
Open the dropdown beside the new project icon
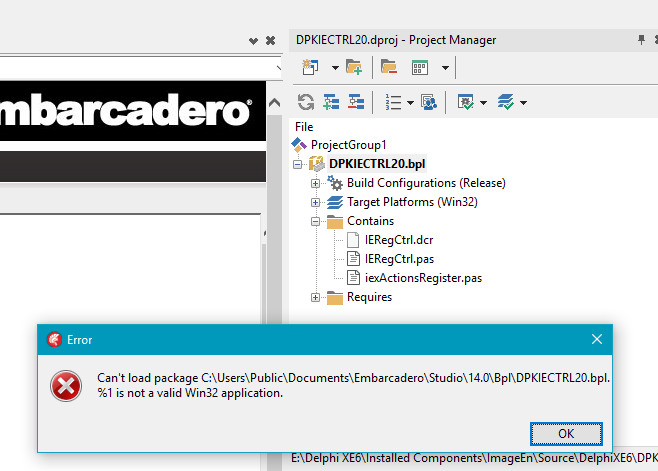click(x=335, y=68)
